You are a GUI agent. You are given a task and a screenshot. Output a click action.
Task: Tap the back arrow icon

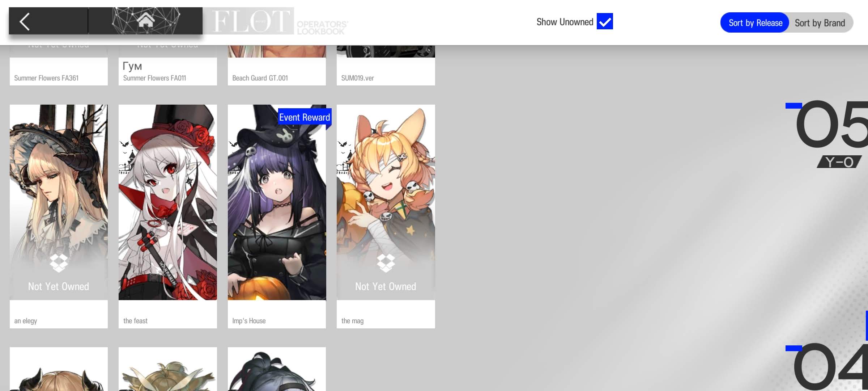25,22
